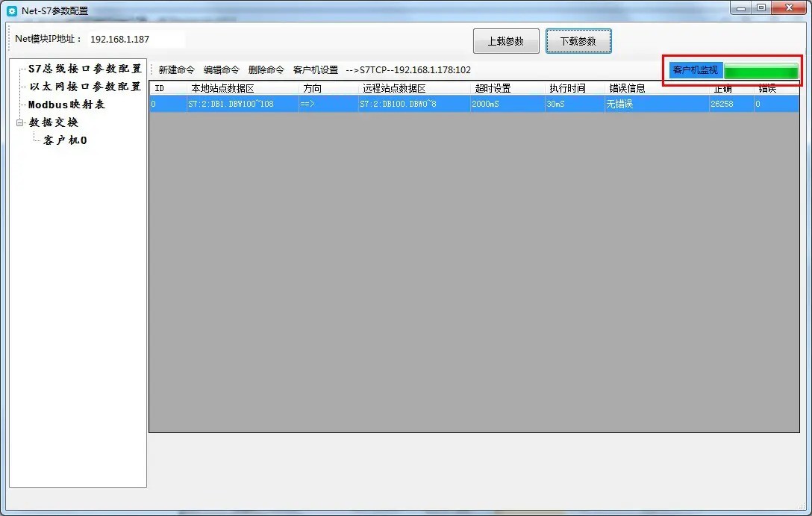Select 以太网接口参数配置 in tree
The image size is (812, 516).
pos(84,87)
